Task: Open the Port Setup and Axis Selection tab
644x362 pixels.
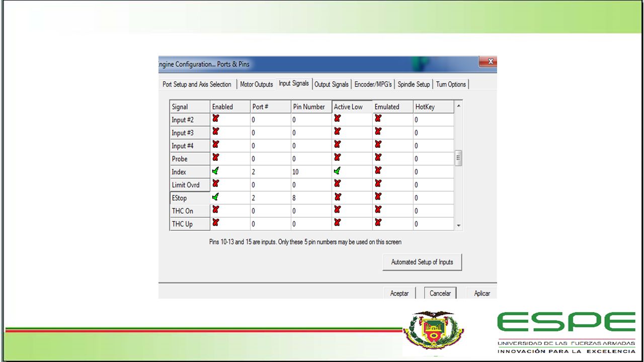Action: tap(197, 84)
